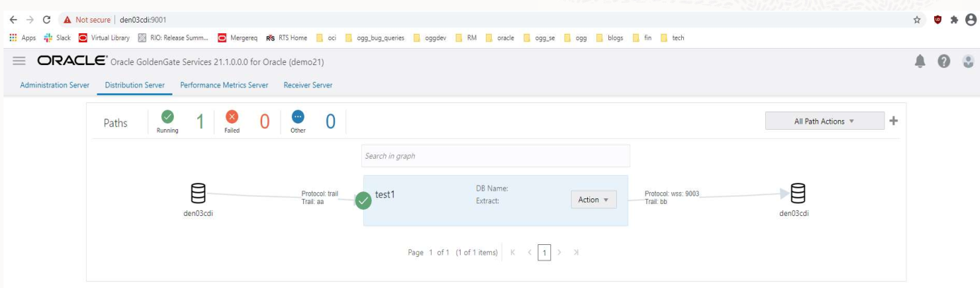Screen dimensions: 980x288
Task: Open the user account avatar icon
Action: coord(968,61)
